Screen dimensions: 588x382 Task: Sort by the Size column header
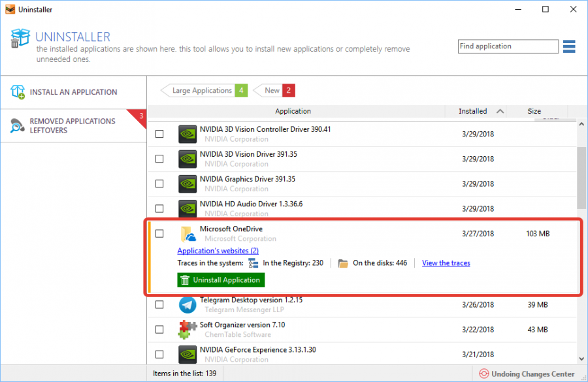pos(534,112)
